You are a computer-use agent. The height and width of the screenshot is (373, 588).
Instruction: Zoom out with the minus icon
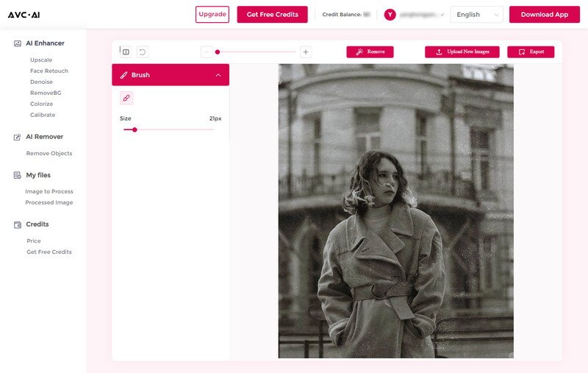(207, 51)
